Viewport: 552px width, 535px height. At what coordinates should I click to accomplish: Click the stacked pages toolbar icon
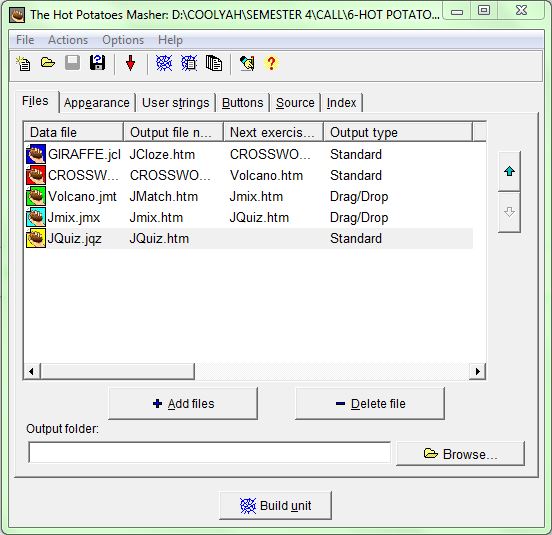(x=214, y=63)
